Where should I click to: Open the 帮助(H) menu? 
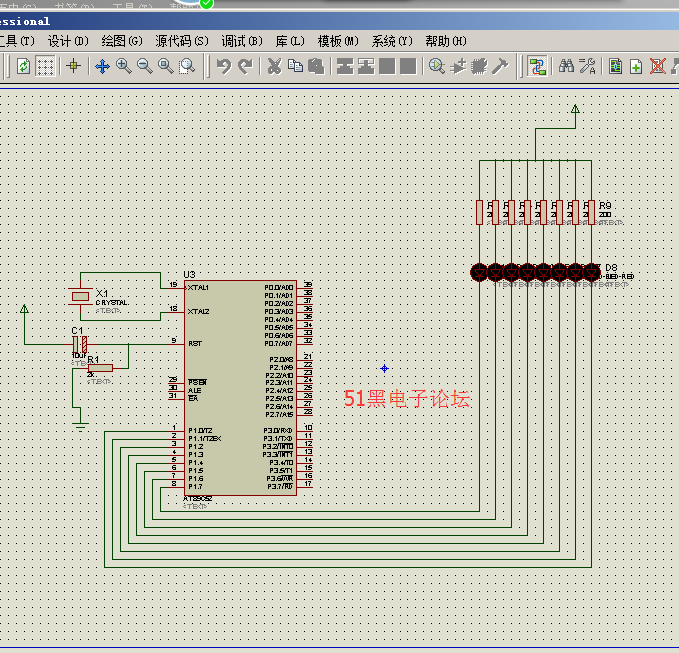coord(446,41)
